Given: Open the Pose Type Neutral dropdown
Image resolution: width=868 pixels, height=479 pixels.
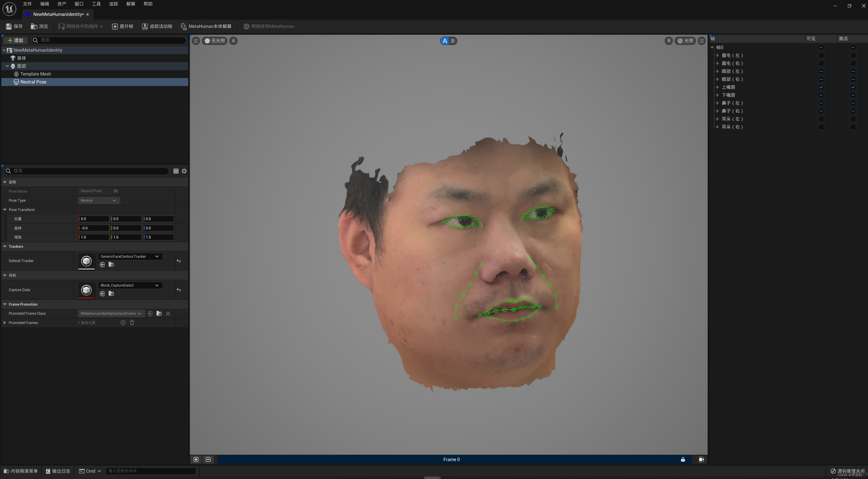Looking at the screenshot, I should click(x=99, y=201).
